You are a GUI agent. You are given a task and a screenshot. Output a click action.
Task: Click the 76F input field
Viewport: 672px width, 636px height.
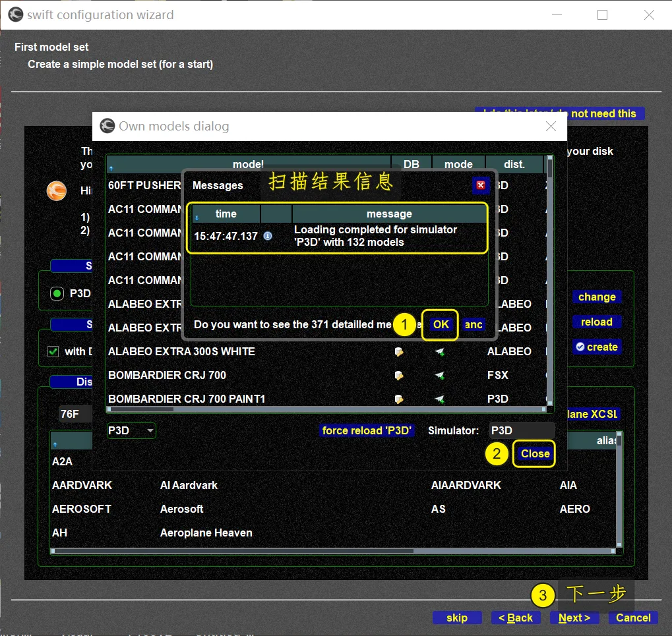coord(75,414)
